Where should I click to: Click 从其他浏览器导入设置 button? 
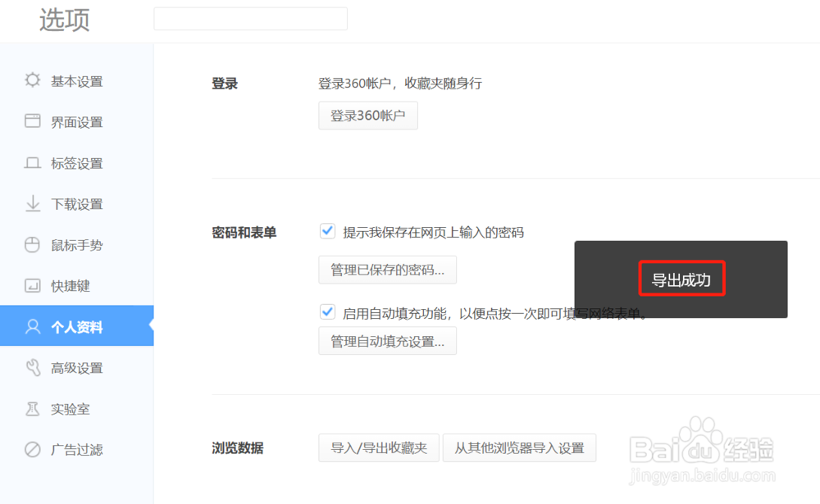tap(519, 447)
